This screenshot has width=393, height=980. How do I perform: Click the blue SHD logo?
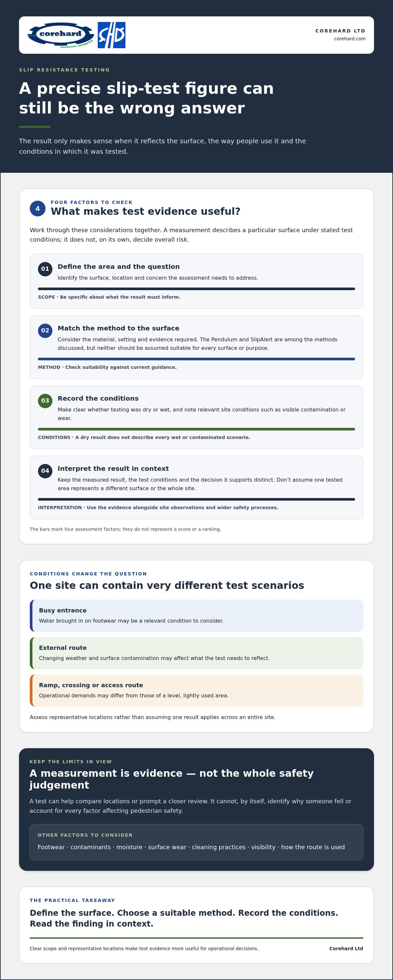tap(111, 35)
